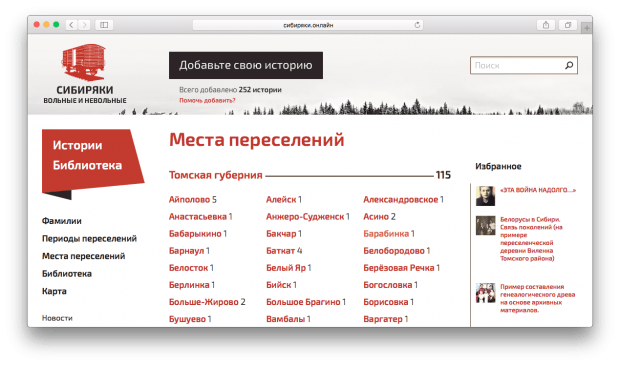Open the Белорусы в Сибири article link

[531, 239]
